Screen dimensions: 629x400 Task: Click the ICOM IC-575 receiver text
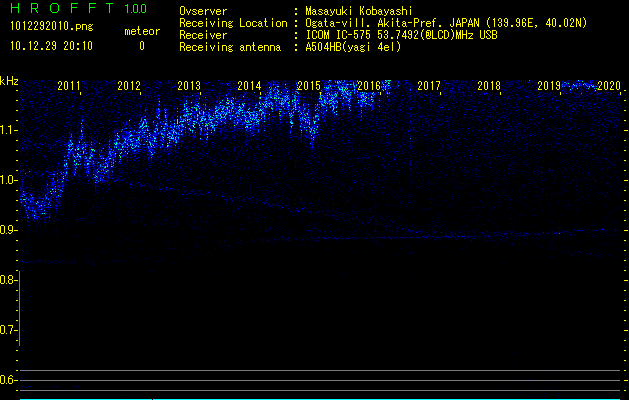tap(401, 35)
